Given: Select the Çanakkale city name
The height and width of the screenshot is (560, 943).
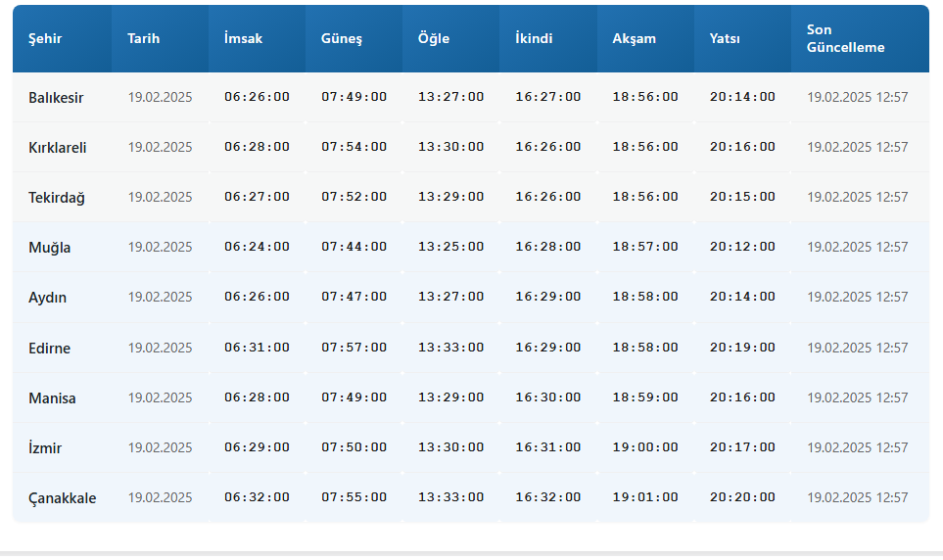Looking at the screenshot, I should pyautogui.click(x=62, y=498).
